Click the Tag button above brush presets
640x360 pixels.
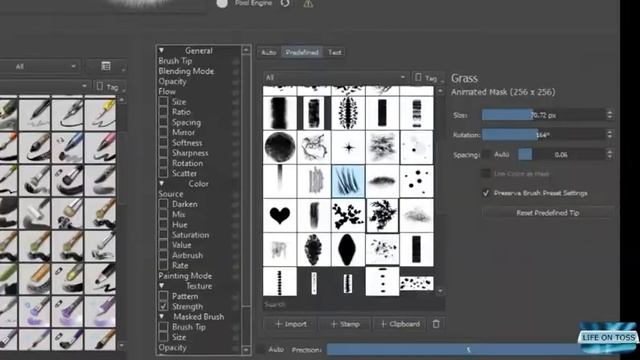109,87
